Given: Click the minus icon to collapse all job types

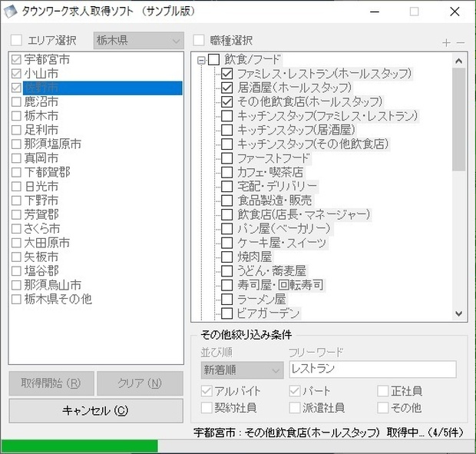Looking at the screenshot, I should point(461,43).
